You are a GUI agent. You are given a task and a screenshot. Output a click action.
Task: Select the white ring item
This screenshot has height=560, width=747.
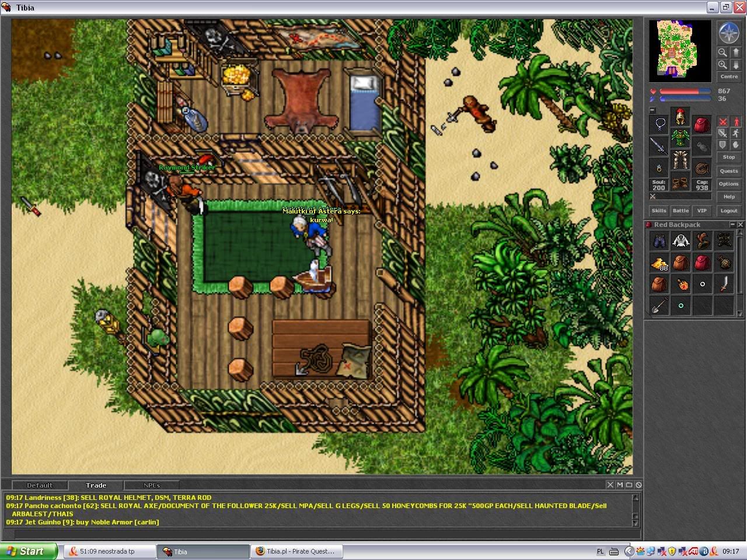[x=703, y=283]
